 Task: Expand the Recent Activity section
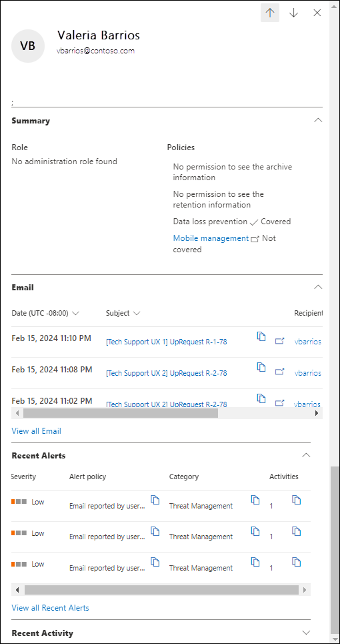click(x=306, y=632)
